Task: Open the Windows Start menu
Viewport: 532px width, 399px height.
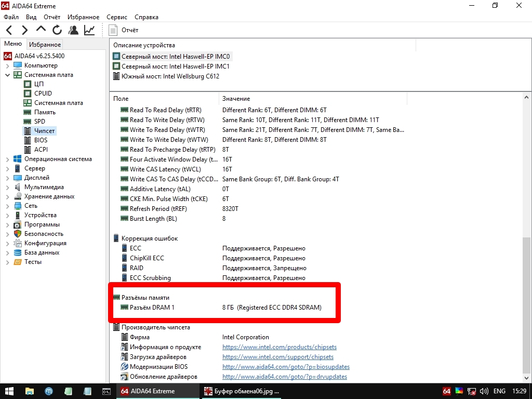Action: point(9,391)
